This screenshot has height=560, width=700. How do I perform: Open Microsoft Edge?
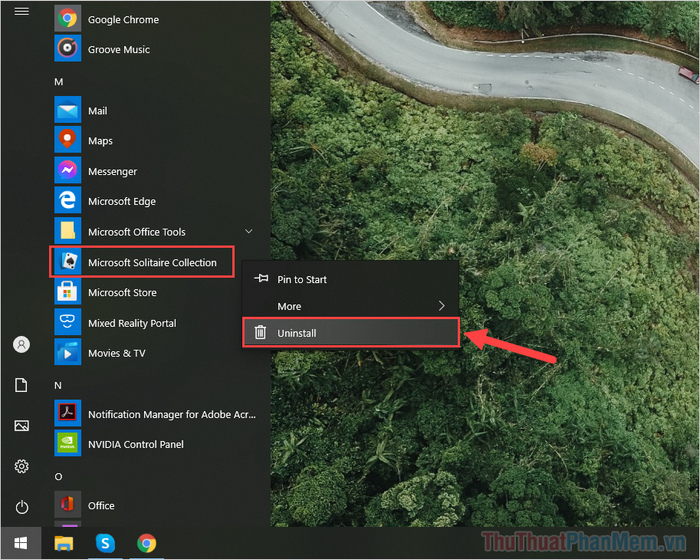(x=154, y=201)
